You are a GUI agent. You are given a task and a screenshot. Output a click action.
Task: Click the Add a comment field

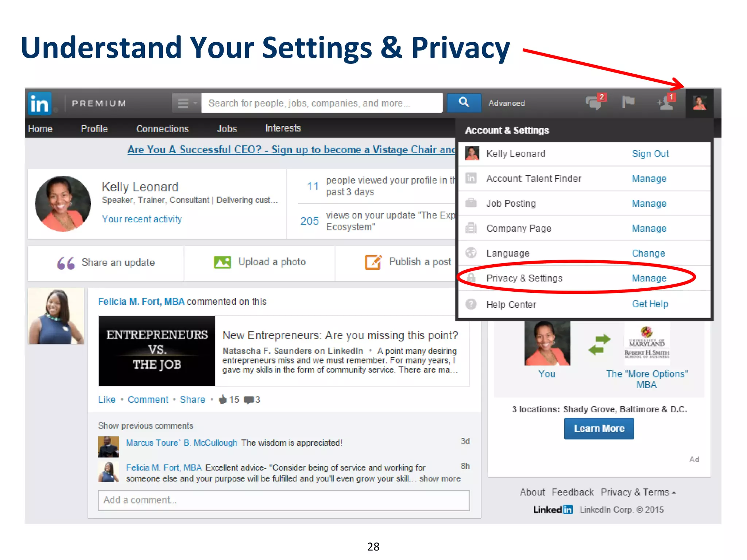point(284,500)
